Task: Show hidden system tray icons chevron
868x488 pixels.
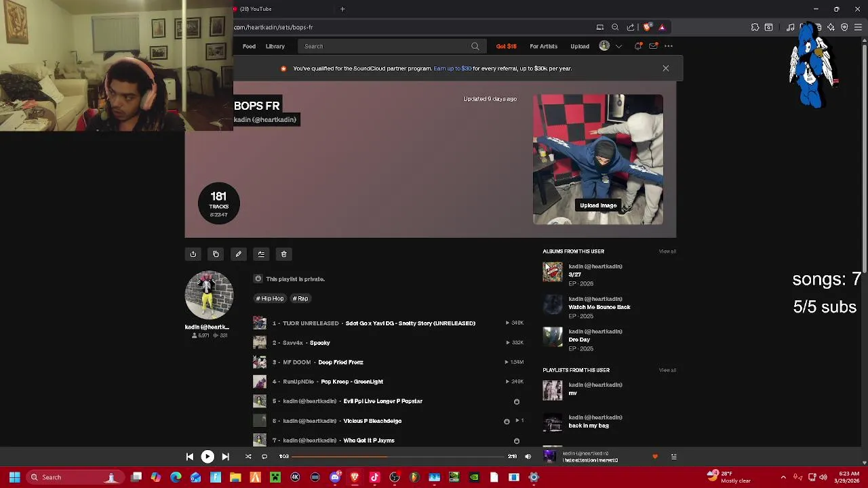Action: point(783,477)
